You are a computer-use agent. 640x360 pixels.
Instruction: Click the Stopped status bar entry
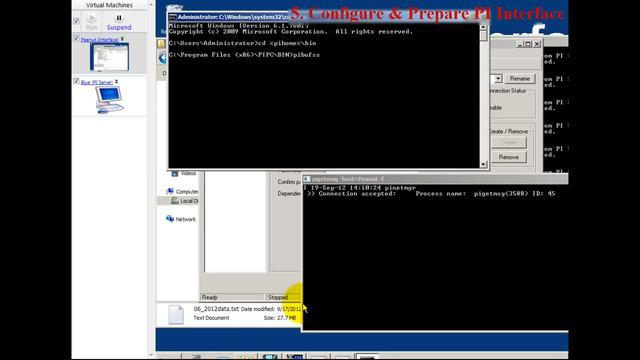(278, 297)
